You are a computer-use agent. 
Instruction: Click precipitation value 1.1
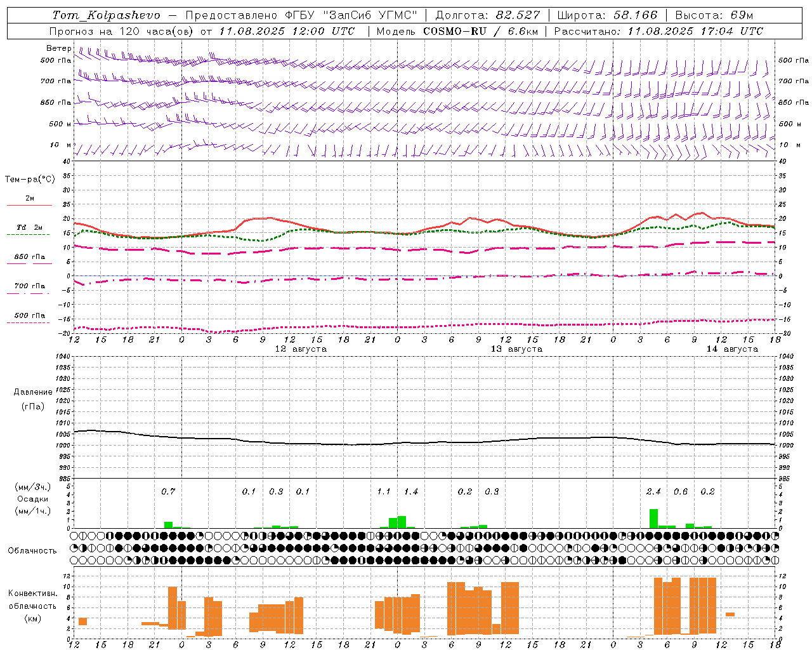pos(383,491)
